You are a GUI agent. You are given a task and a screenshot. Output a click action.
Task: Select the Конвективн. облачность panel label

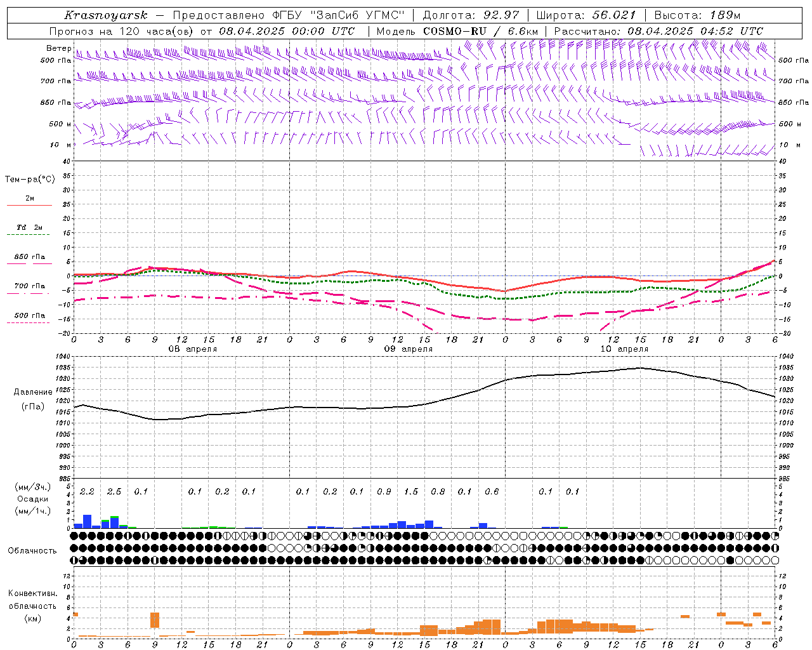(x=32, y=606)
